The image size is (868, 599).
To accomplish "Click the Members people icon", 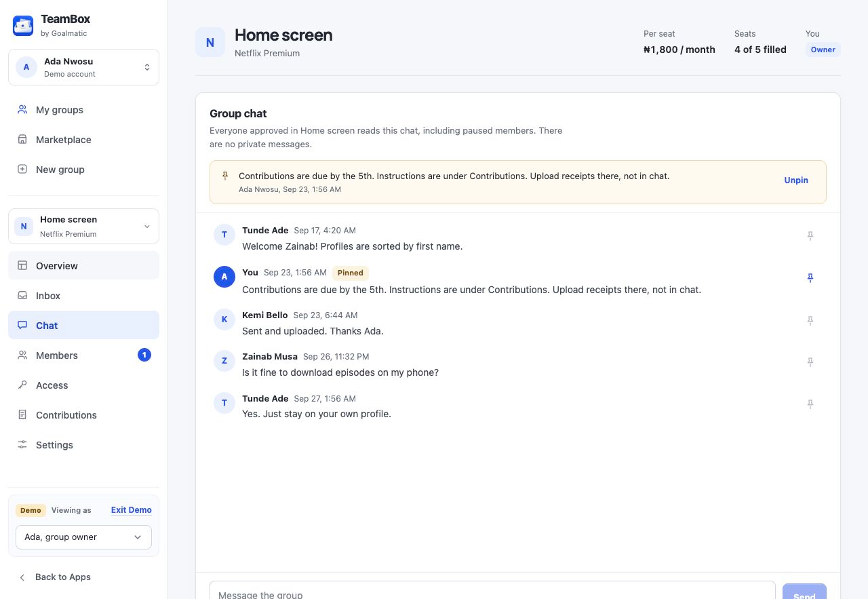I will click(22, 355).
